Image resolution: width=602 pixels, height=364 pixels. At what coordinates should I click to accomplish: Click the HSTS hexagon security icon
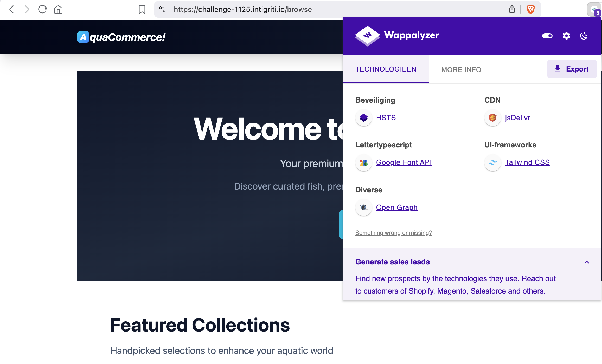click(x=363, y=118)
